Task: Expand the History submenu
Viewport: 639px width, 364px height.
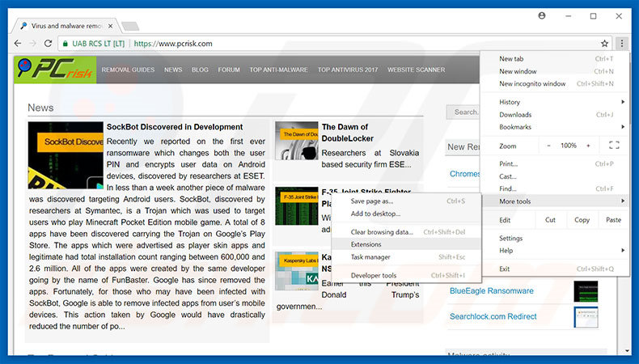Action: point(556,102)
